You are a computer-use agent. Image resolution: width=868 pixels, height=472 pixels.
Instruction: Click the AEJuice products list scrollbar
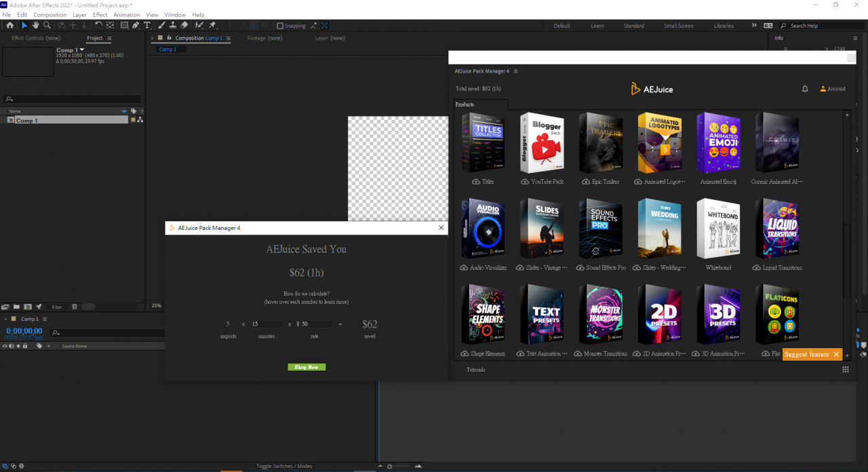tap(846, 261)
